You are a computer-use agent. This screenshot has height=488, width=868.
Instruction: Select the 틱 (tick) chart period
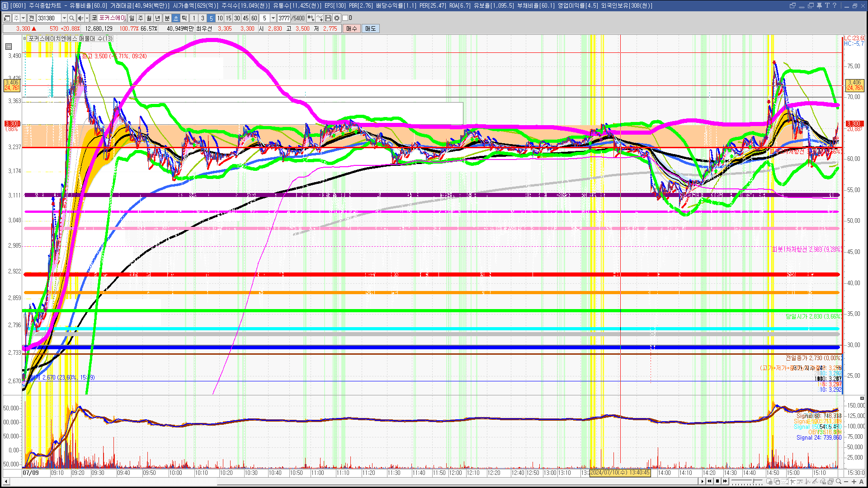184,18
